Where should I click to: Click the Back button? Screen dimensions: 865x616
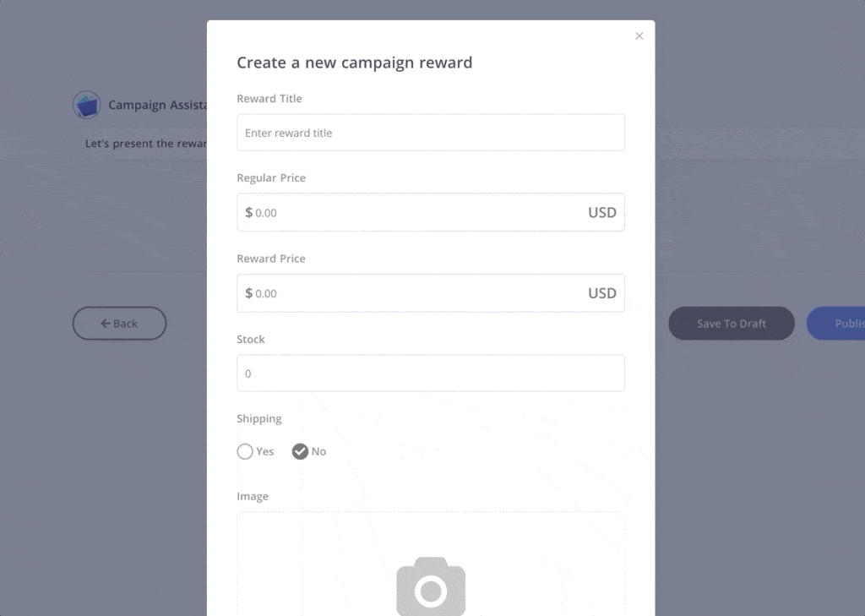119,324
